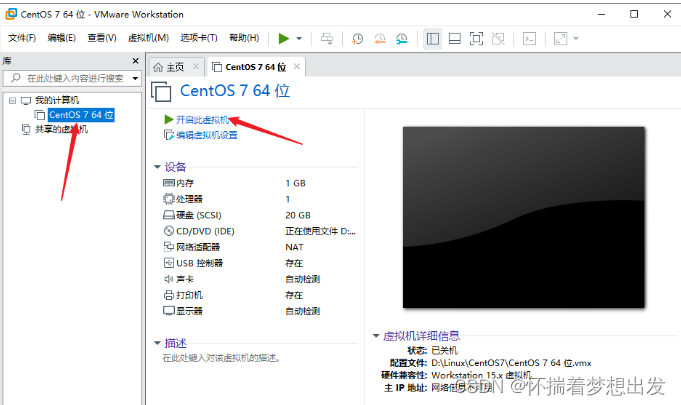Revert to snapshot using toolbar icon
This screenshot has height=405, width=681.
380,39
